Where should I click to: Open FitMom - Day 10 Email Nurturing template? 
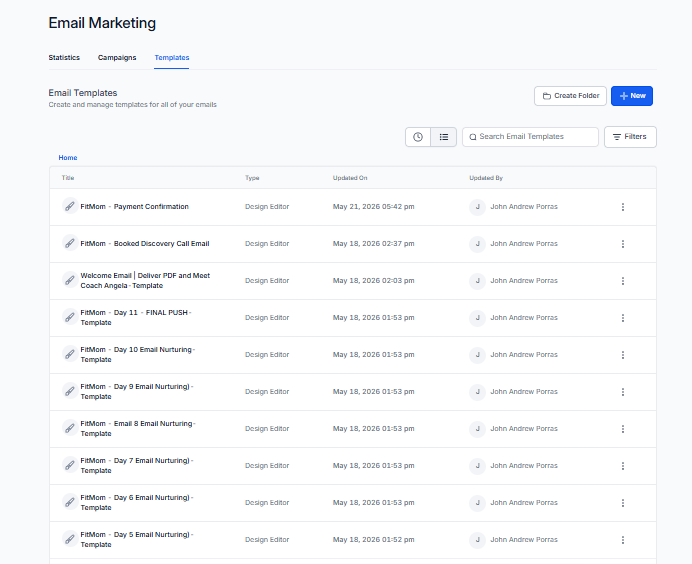(x=138, y=355)
